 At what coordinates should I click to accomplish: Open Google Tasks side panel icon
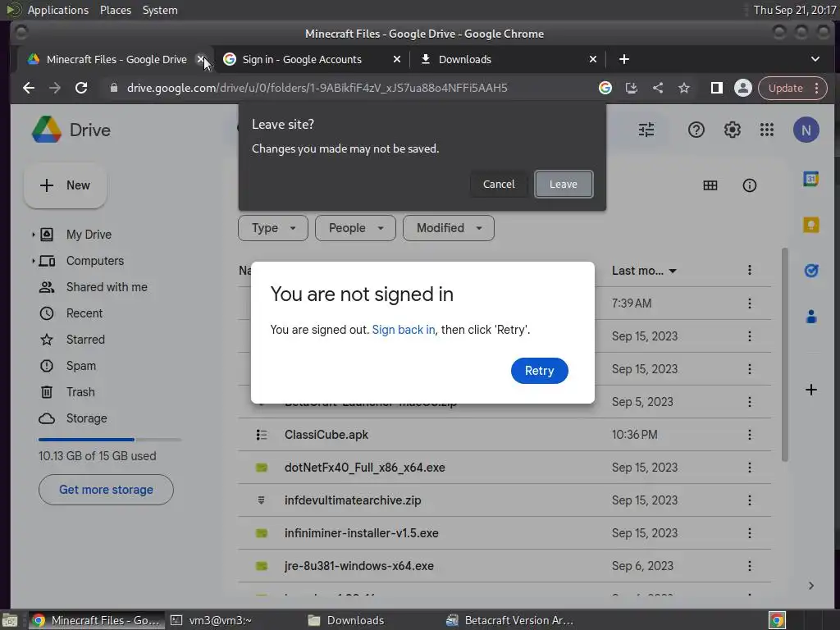(x=810, y=271)
